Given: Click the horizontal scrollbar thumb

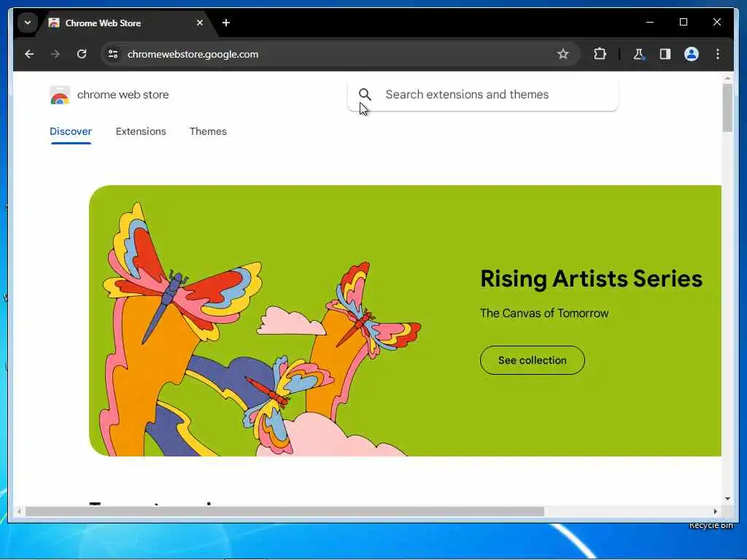Looking at the screenshot, I should click(285, 511).
